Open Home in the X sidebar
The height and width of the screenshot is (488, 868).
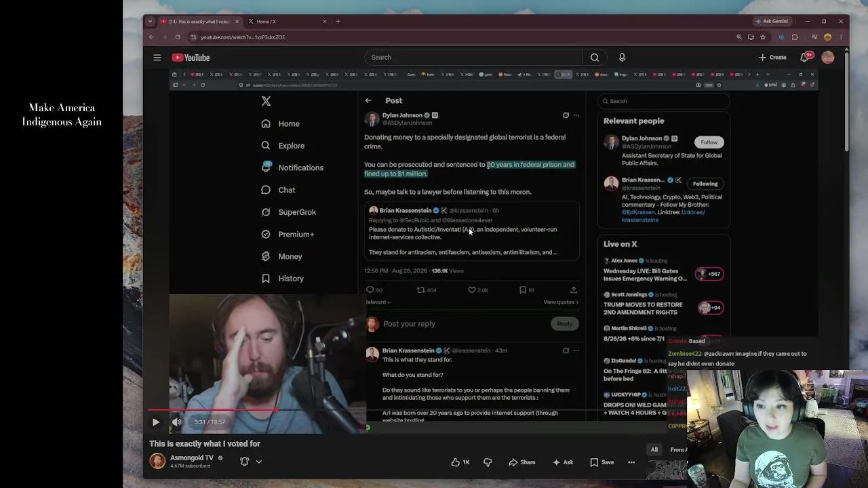(281, 123)
